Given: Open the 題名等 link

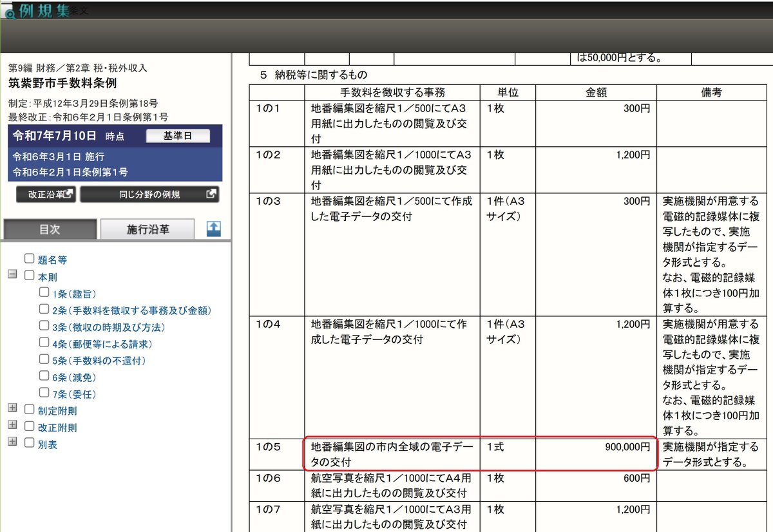Looking at the screenshot, I should pyautogui.click(x=52, y=261).
